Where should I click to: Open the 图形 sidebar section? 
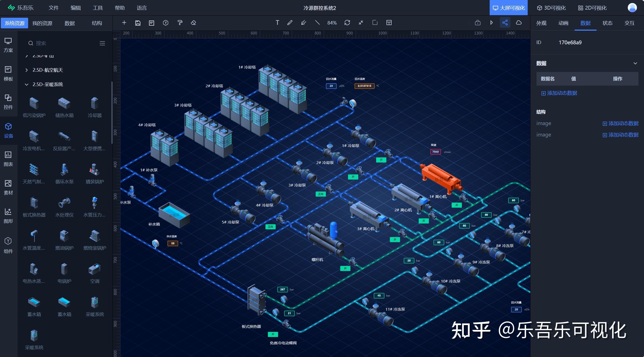8,216
